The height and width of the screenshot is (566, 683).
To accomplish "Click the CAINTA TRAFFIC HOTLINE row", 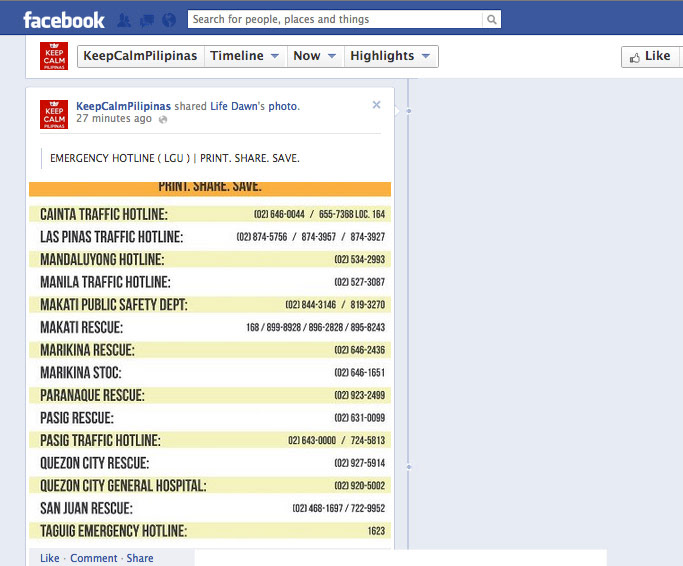I will (210, 214).
